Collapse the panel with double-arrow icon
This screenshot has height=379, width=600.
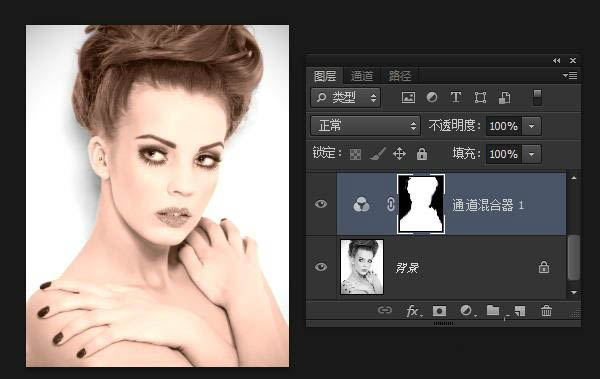(x=556, y=60)
